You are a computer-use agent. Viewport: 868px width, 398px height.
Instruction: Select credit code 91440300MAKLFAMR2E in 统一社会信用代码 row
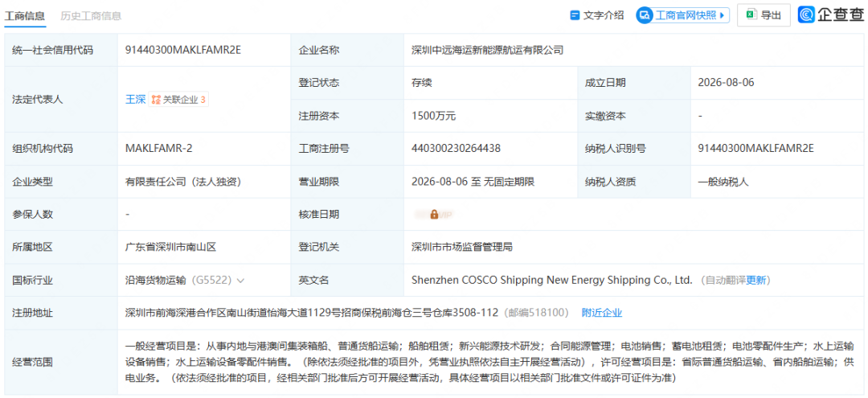click(x=183, y=50)
